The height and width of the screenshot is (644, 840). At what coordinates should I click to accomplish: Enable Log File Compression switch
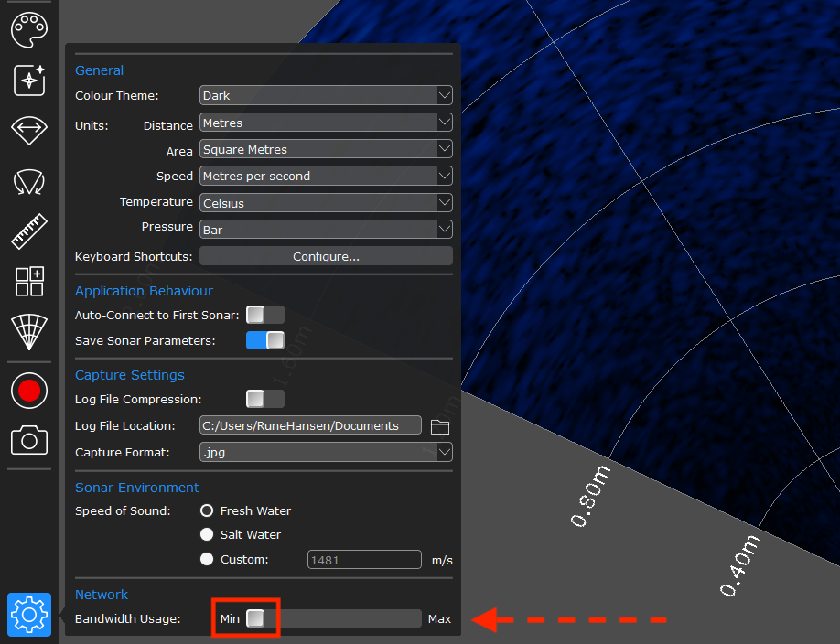pyautogui.click(x=264, y=399)
